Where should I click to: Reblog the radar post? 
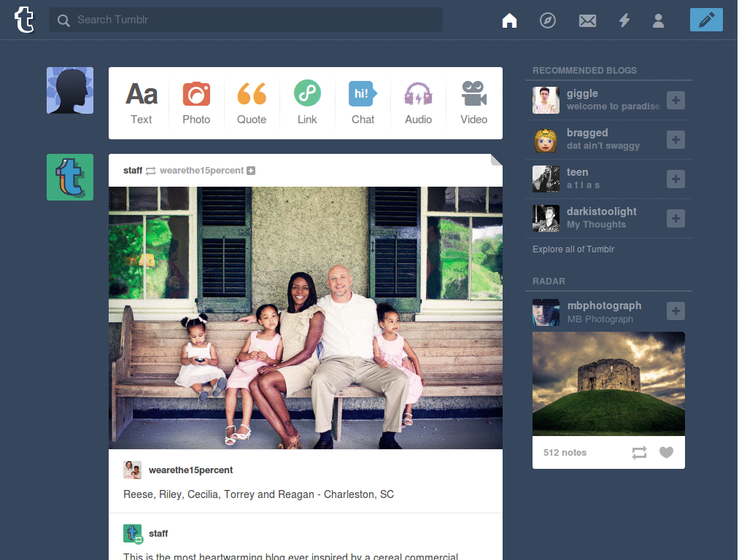tap(639, 452)
